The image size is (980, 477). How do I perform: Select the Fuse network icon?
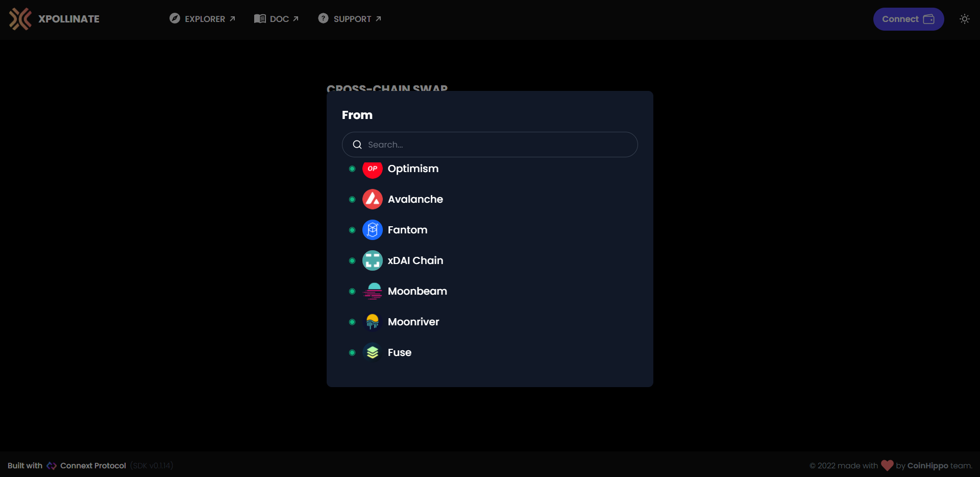coord(373,352)
